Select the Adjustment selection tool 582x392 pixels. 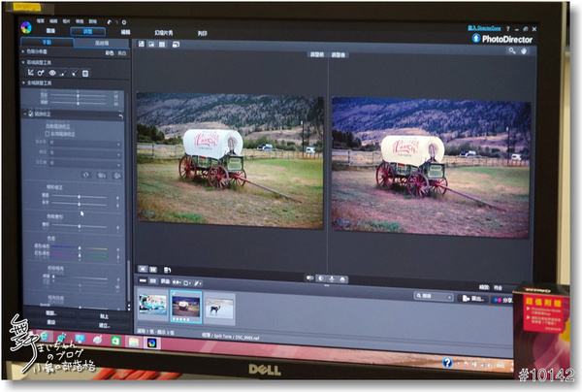tap(75, 73)
